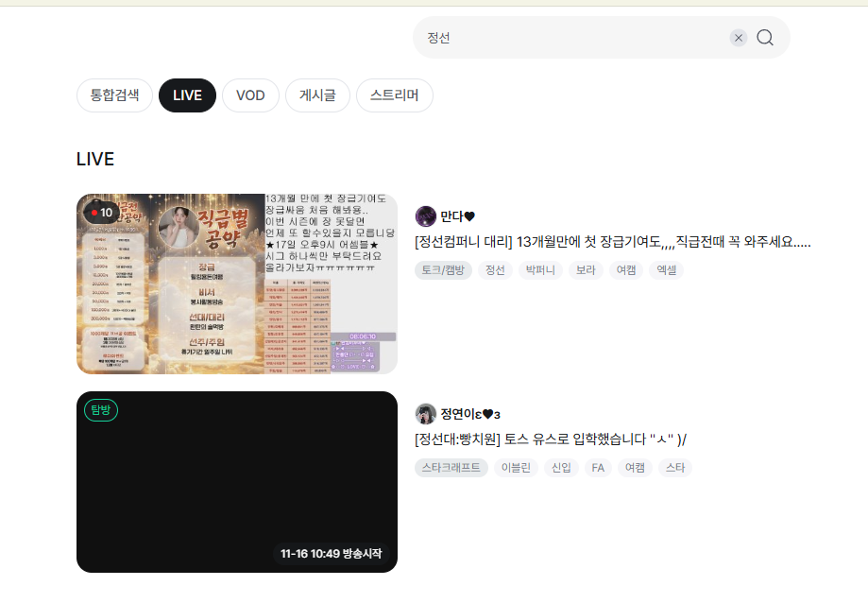868x603 pixels.
Task: Open stream title starting with 정선컴퍼니 대리
Action: click(612, 242)
